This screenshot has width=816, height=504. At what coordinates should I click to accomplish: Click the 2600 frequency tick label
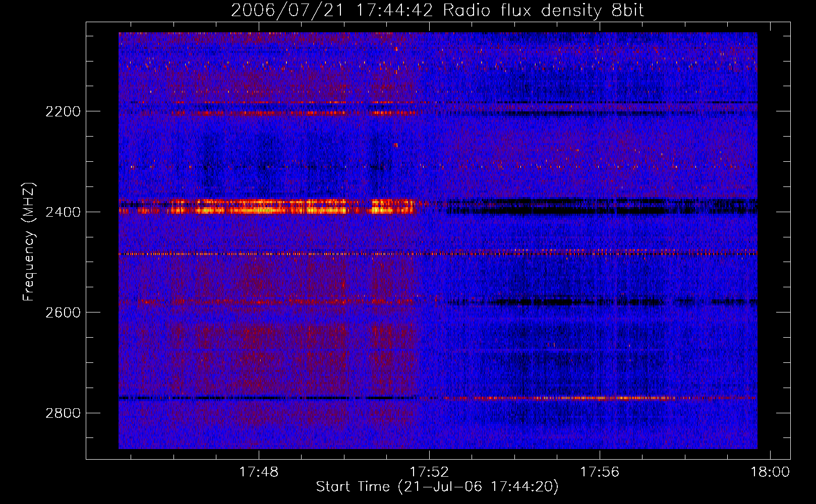tap(63, 312)
